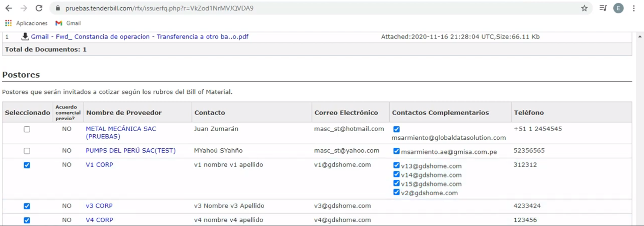Uncheck v2@gdshome.com contact checkbox
644x226 pixels.
396,192
